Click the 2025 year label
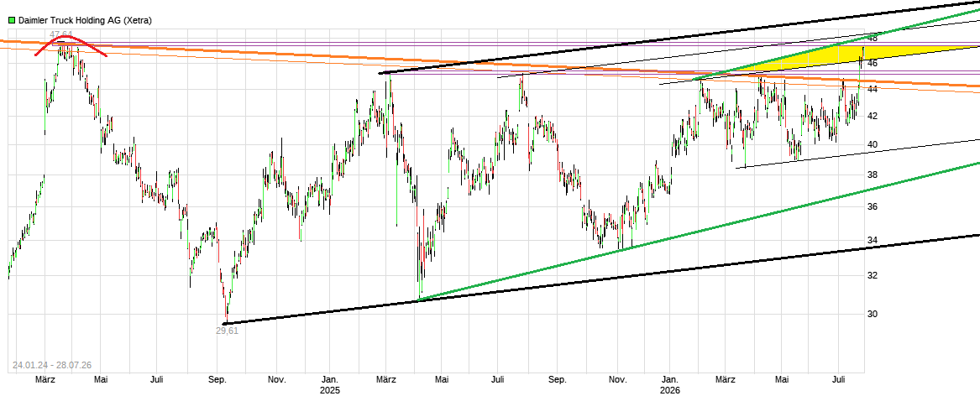This screenshot has height=396, width=980. (x=329, y=389)
